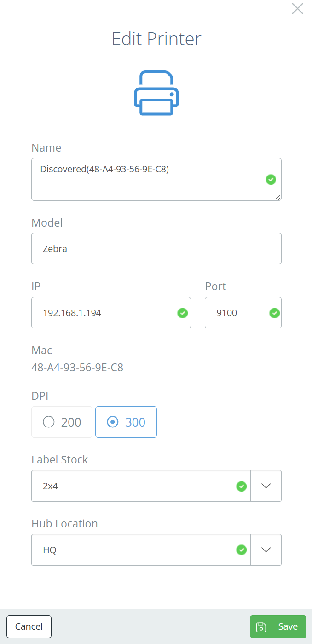The image size is (312, 644).
Task: Click the Mac address text
Action: pos(77,368)
